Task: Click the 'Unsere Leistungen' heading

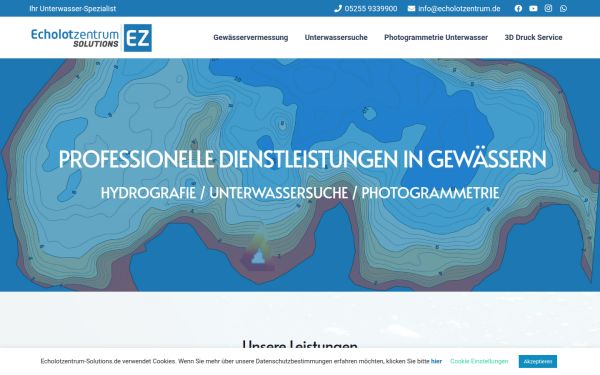Action: click(300, 344)
